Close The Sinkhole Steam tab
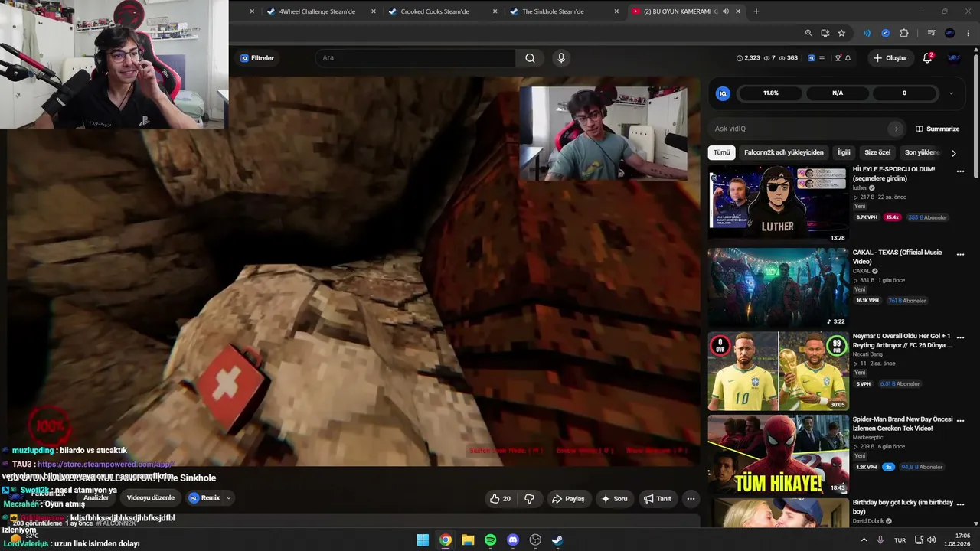Image resolution: width=980 pixels, height=551 pixels. click(x=616, y=11)
